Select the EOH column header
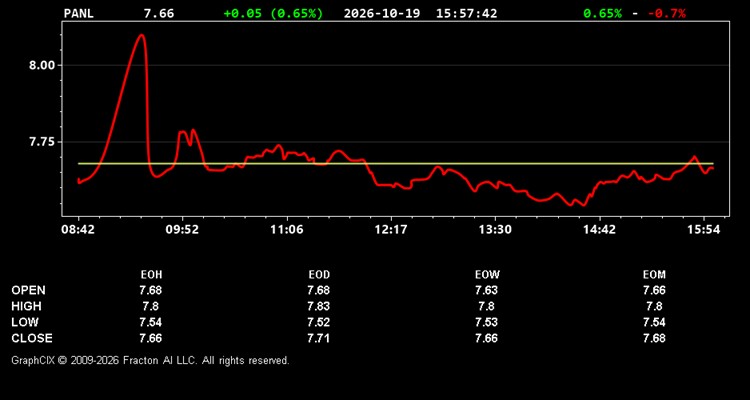This screenshot has height=400, width=750. (151, 275)
